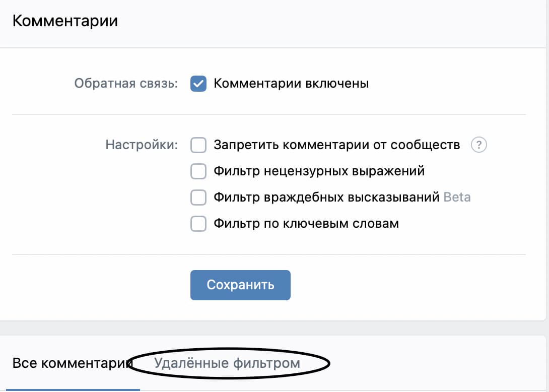Toggle the keyword filter setting
The image size is (549, 392).
point(198,223)
